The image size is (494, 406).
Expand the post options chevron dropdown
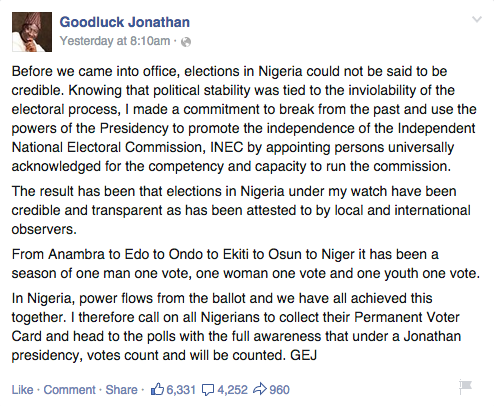(x=477, y=20)
